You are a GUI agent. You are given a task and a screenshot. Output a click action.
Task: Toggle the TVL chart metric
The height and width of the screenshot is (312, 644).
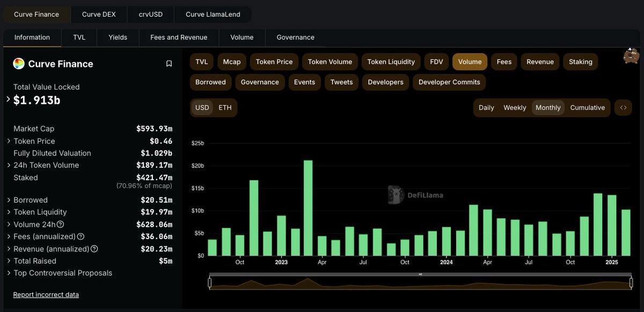point(202,62)
